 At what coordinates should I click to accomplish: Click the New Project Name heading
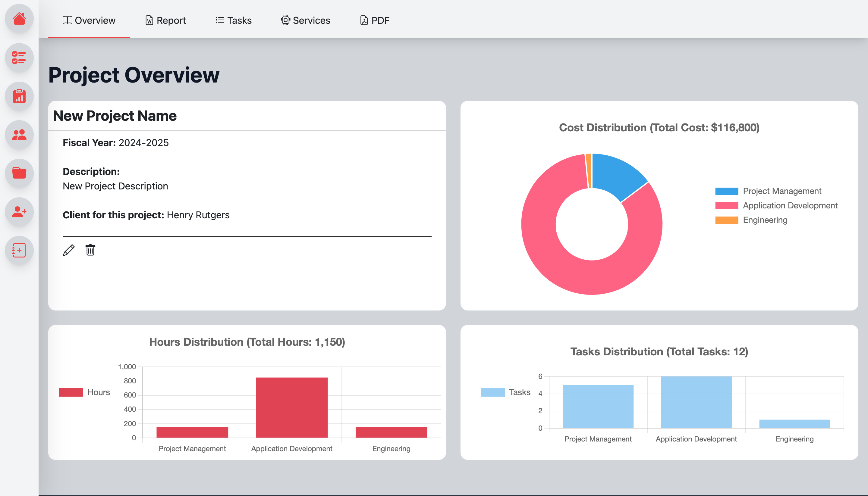115,116
